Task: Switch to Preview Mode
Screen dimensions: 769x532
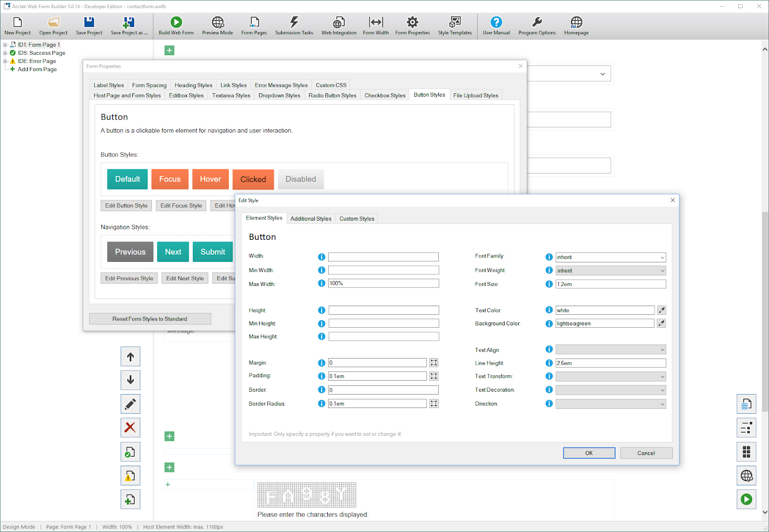Action: pyautogui.click(x=217, y=26)
